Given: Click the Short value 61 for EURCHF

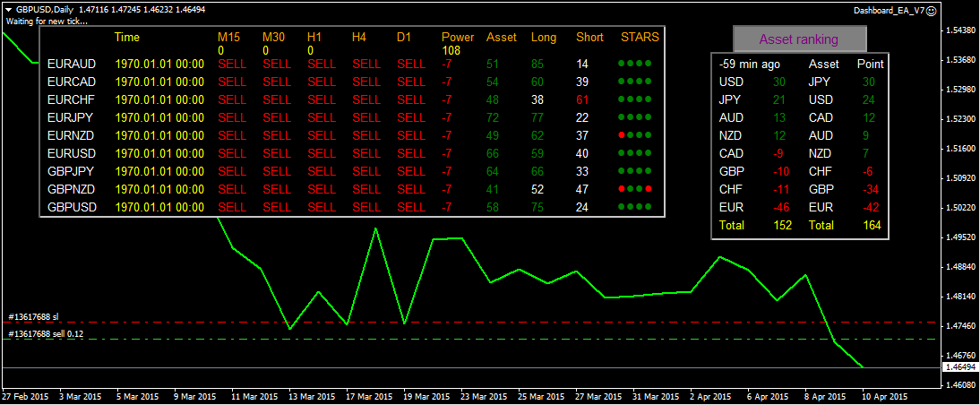Looking at the screenshot, I should click(582, 99).
